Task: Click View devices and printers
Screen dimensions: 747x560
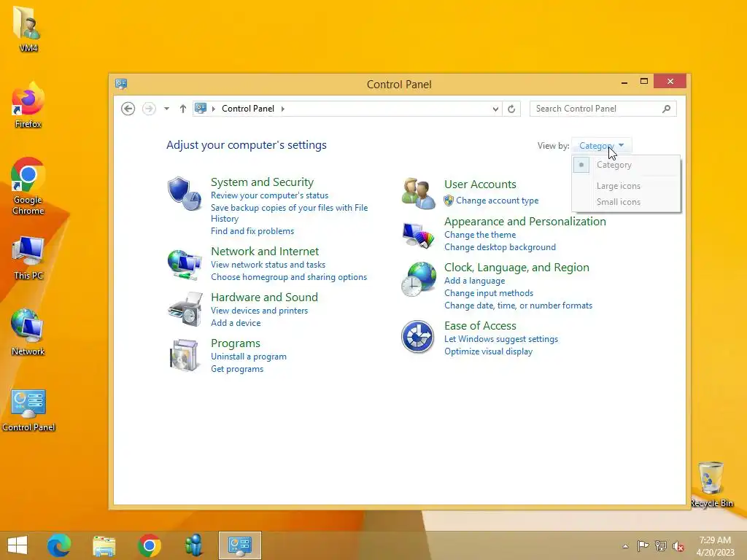Action: point(259,311)
